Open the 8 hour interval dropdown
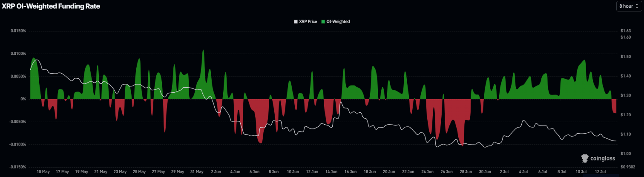 pos(628,6)
